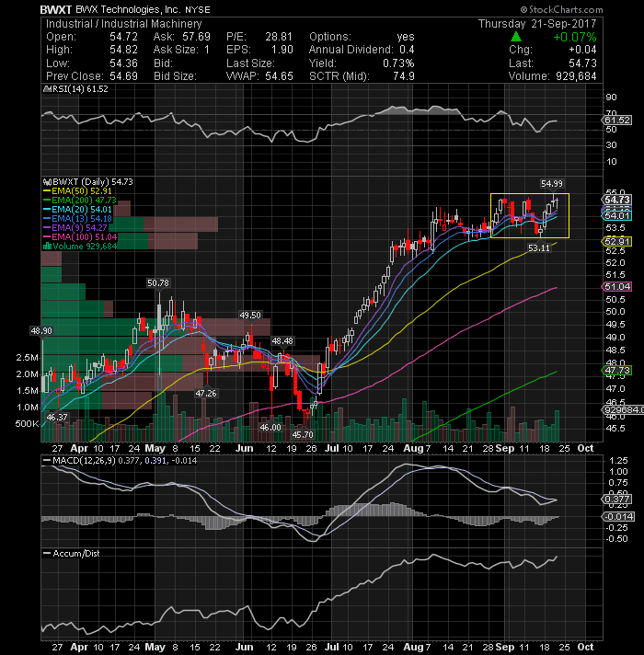Click the 46.37 price annotation

(57, 417)
